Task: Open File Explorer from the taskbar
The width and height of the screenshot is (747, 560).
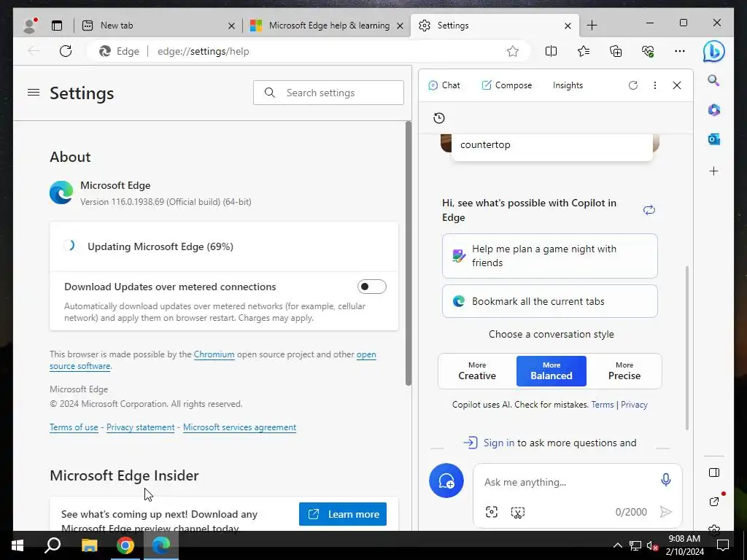Action: coord(89,545)
